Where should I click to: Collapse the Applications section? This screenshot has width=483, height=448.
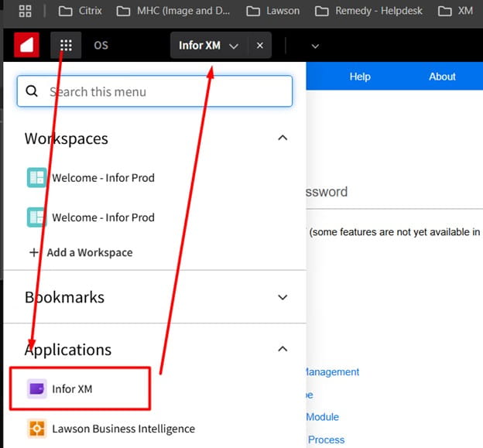(283, 349)
